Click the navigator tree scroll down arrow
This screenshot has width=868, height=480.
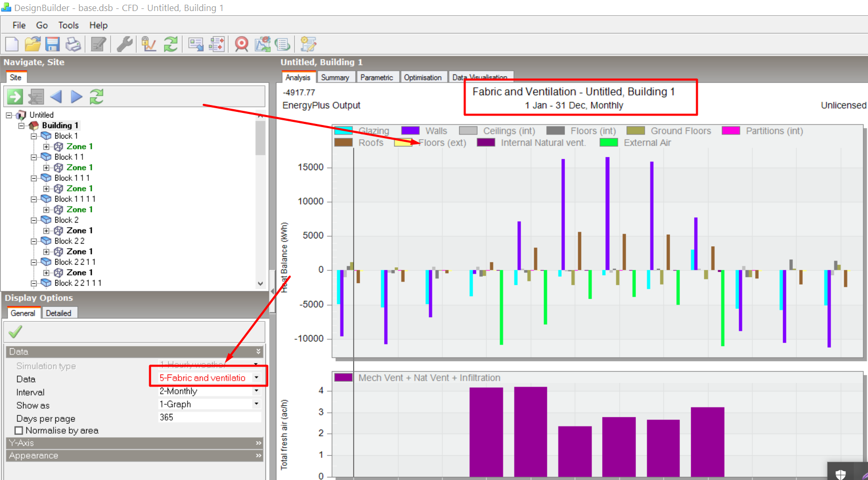(x=260, y=284)
